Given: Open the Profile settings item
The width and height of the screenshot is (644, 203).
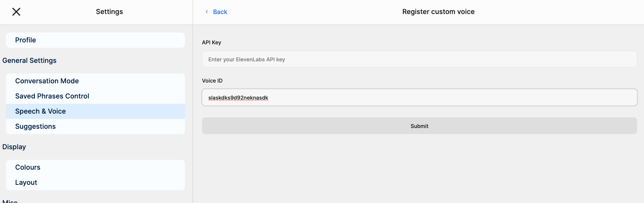Looking at the screenshot, I should tap(96, 40).
